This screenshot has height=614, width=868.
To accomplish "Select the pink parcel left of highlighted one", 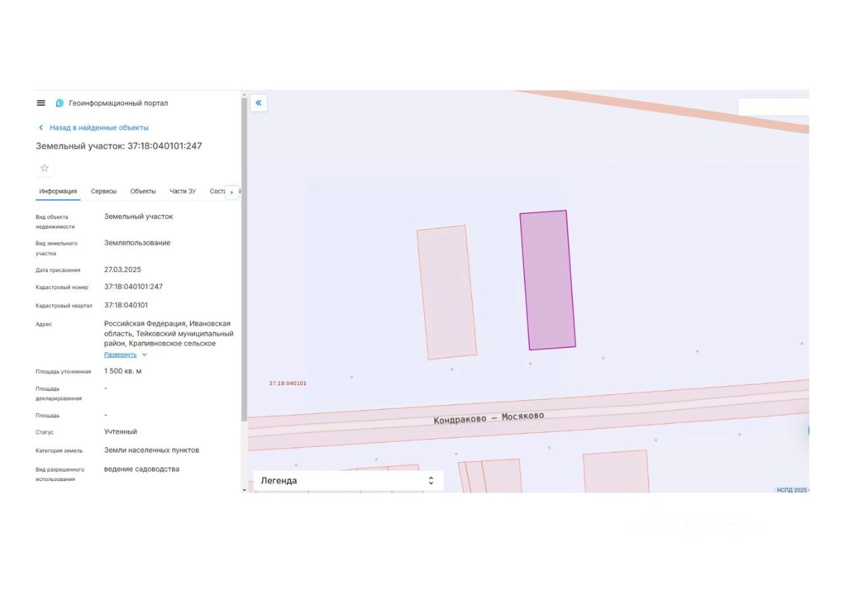I will click(446, 292).
